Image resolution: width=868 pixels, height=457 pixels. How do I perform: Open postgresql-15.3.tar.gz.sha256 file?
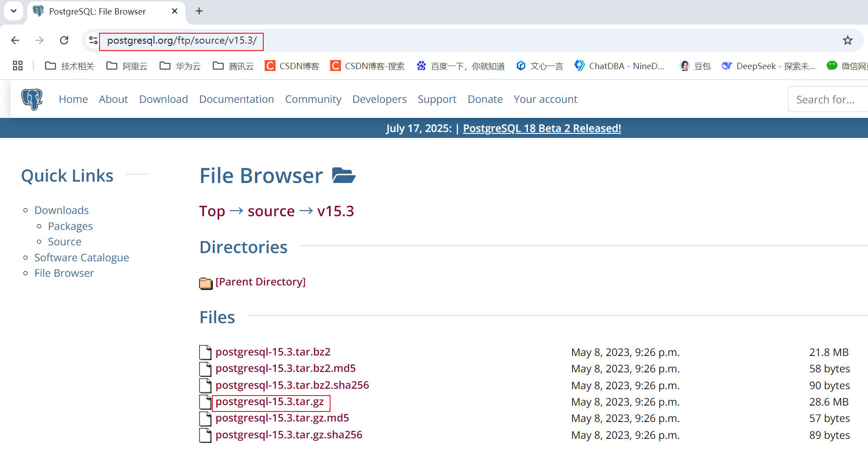(x=289, y=435)
